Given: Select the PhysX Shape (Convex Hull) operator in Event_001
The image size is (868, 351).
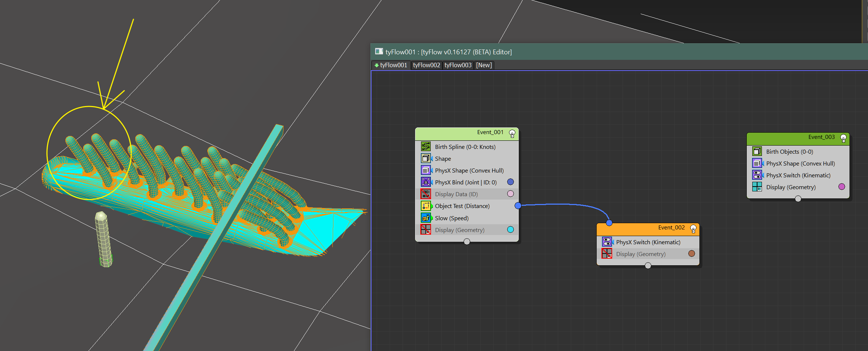Looking at the screenshot, I should (469, 170).
